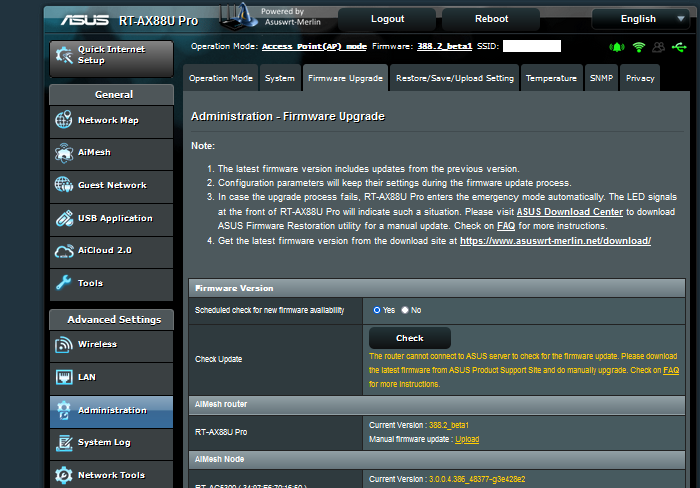Click the Advanced Settings section header

112,320
